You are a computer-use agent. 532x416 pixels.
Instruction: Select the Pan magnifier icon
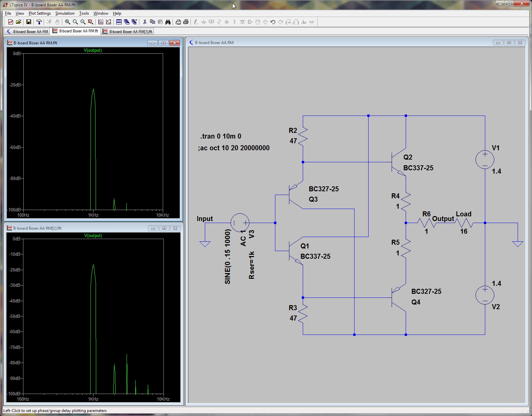75,22
